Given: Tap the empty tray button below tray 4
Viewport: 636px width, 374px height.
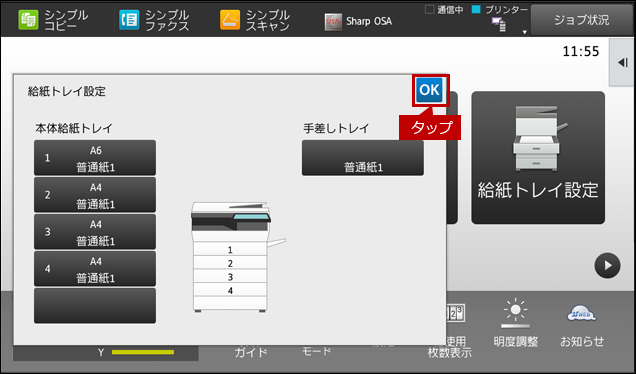Looking at the screenshot, I should pos(95,305).
